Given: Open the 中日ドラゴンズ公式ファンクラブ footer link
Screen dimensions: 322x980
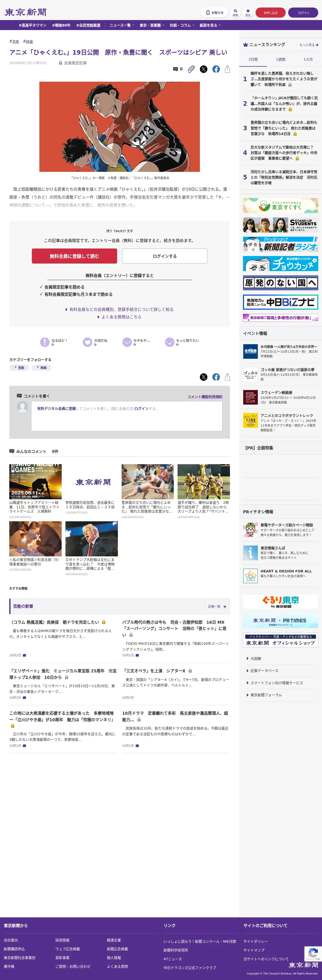Looking at the screenshot, I should tap(190, 967).
